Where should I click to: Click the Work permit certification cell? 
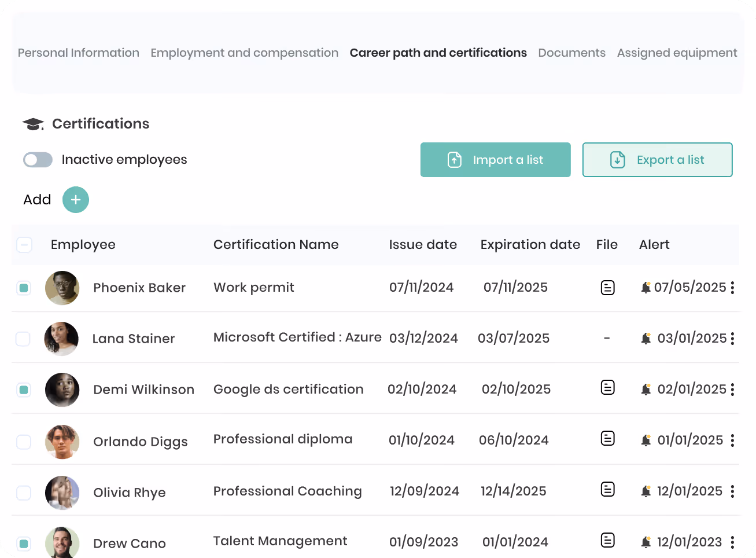pos(254,288)
